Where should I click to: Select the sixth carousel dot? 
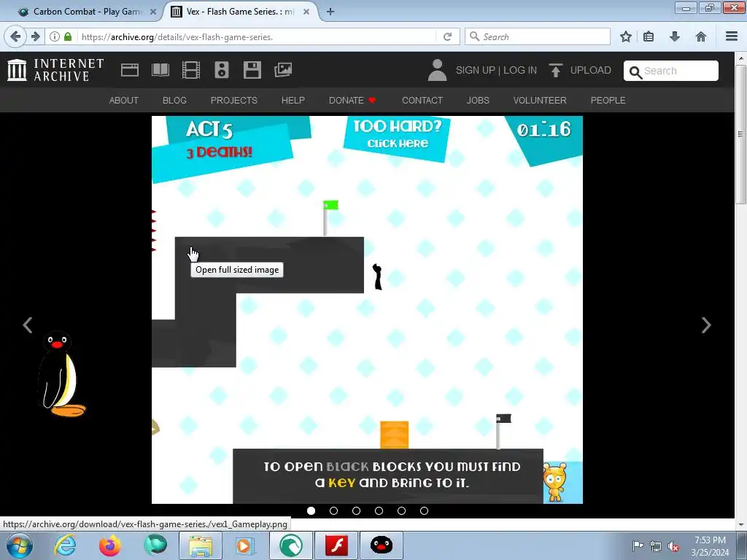tap(424, 511)
